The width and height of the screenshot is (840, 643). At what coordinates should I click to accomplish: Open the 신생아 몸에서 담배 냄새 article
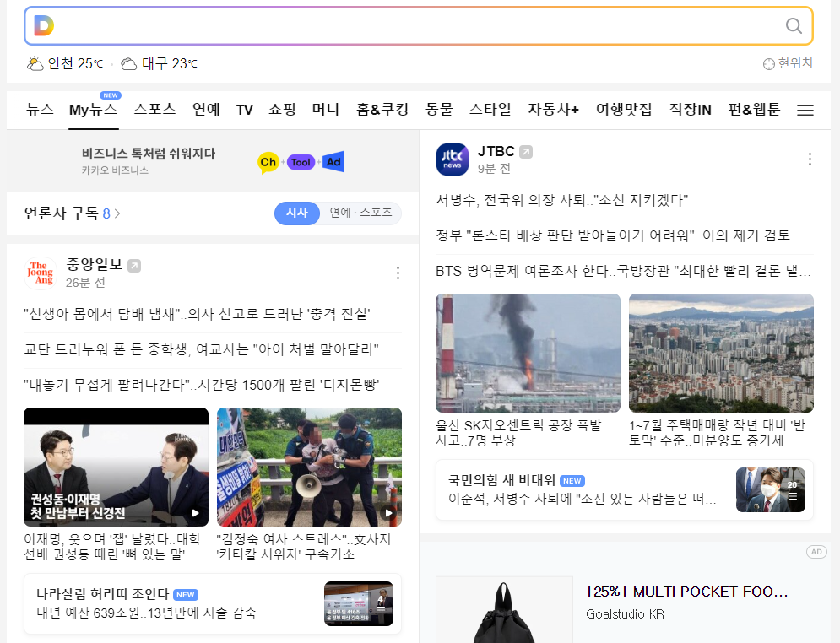(198, 314)
